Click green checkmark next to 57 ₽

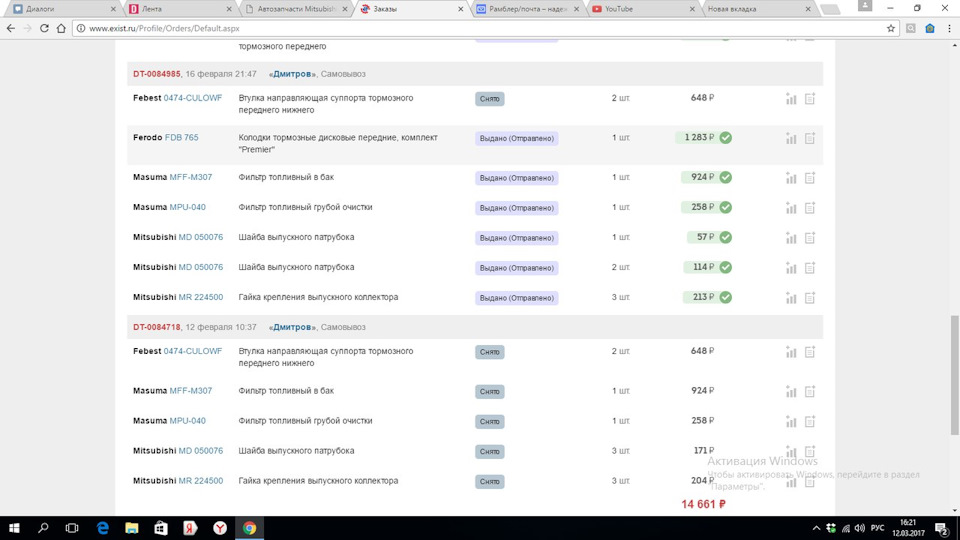726,238
